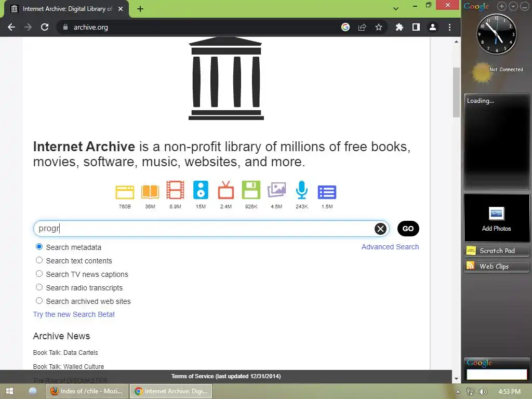The image size is (532, 399).
Task: Bookmark this page with the star icon
Action: point(379,27)
